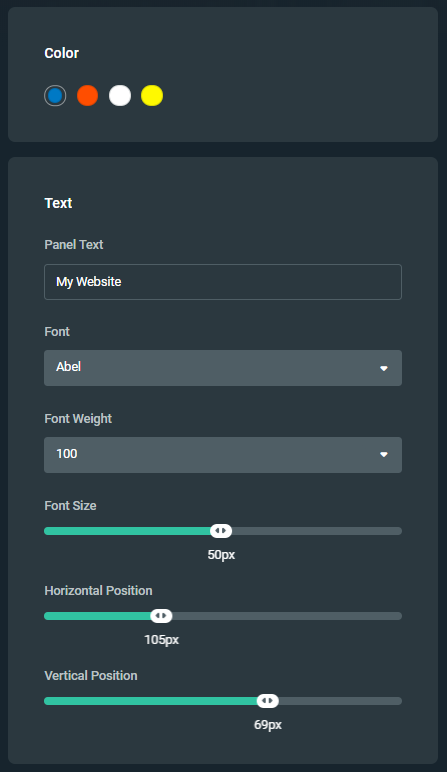Screen dimensions: 447x772
Task: Click the Color section heading
Action: 62,53
